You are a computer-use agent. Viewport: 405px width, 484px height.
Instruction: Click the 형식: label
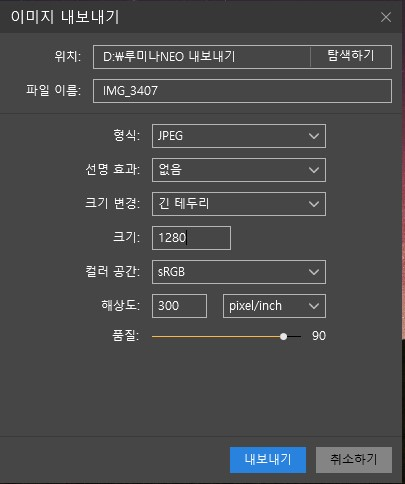pos(126,135)
